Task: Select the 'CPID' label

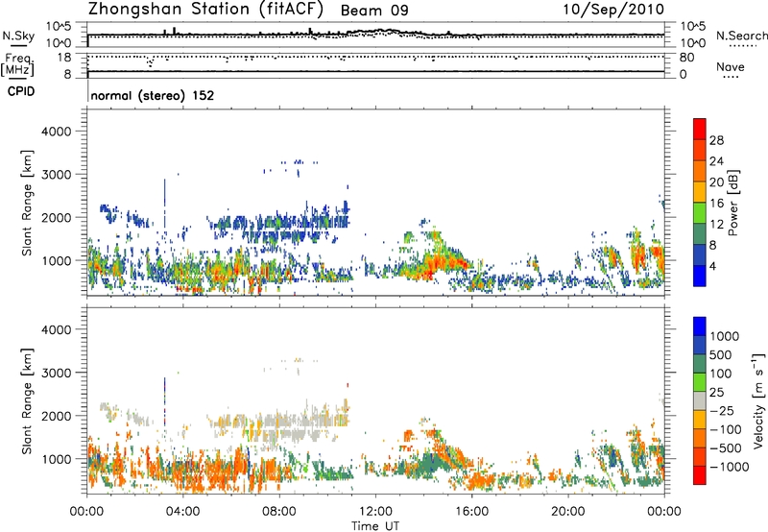Action: tap(21, 91)
